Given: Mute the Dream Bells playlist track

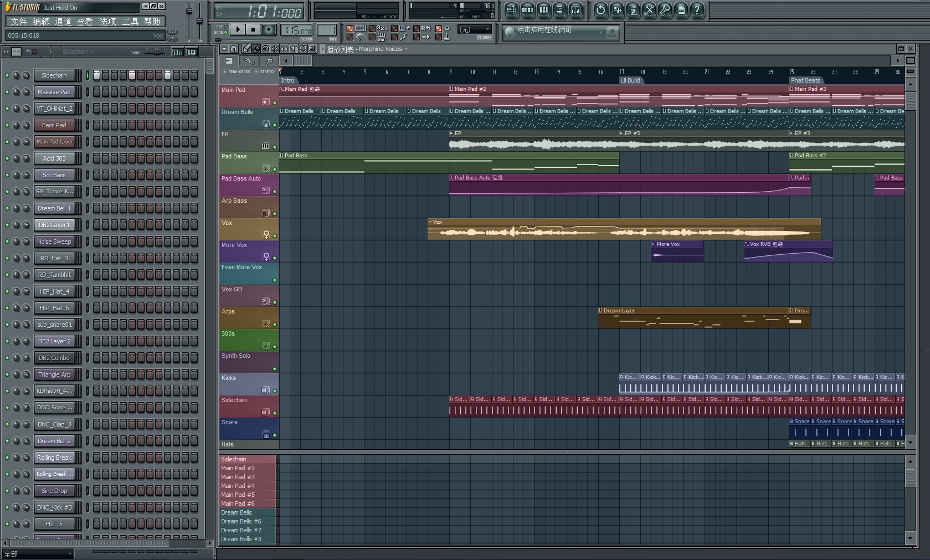Looking at the screenshot, I should click(274, 125).
